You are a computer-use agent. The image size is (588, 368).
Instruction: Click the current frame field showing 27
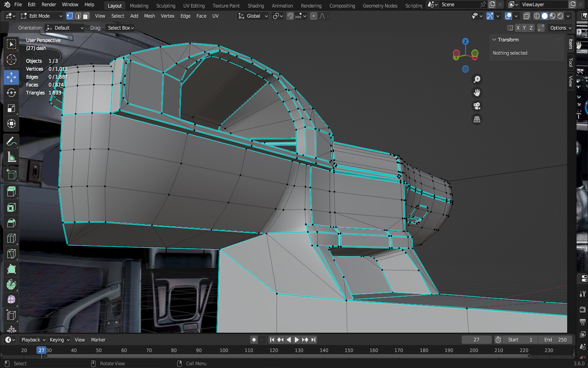(x=476, y=340)
